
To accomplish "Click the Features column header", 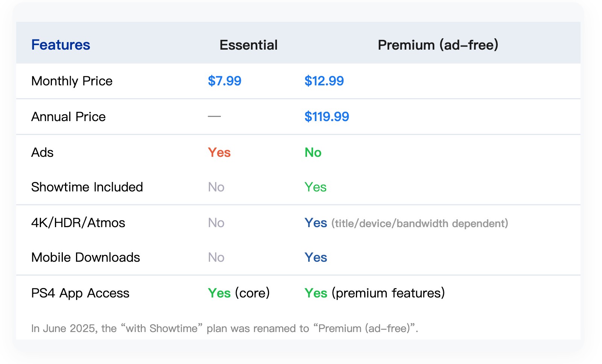I will pyautogui.click(x=61, y=45).
